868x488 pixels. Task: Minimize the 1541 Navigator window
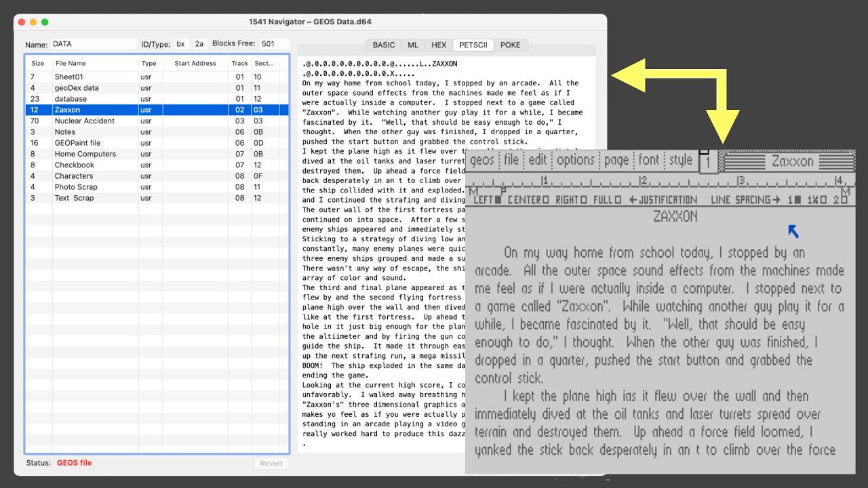33,22
